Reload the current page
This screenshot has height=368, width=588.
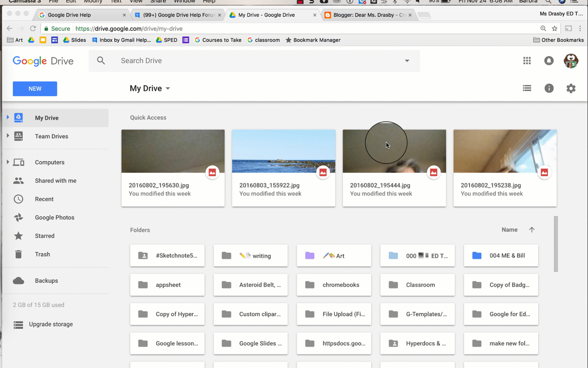(x=33, y=28)
